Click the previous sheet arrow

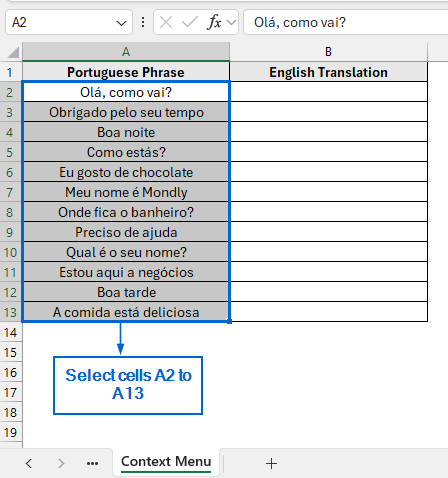pyautogui.click(x=29, y=463)
